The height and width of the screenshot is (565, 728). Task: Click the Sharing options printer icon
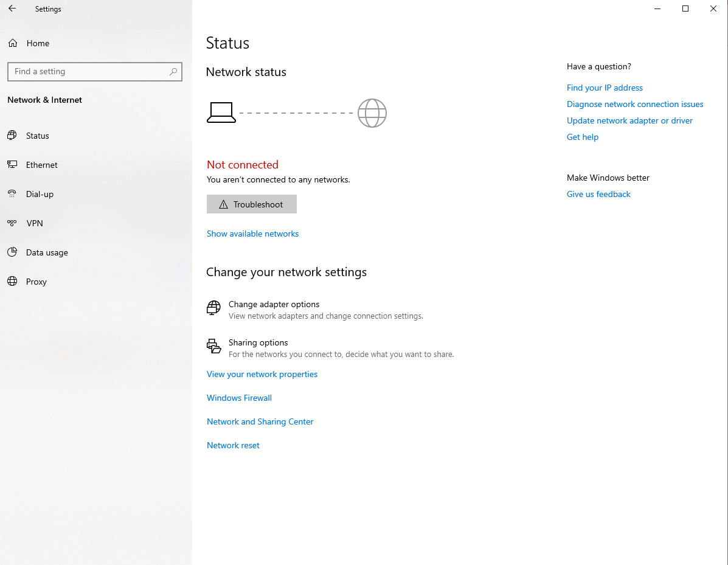(213, 346)
